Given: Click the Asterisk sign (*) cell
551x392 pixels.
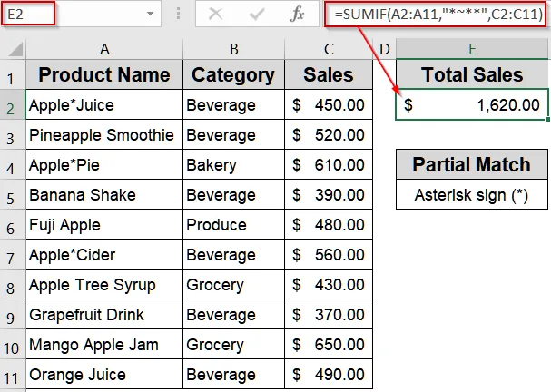Looking at the screenshot, I should tap(472, 194).
